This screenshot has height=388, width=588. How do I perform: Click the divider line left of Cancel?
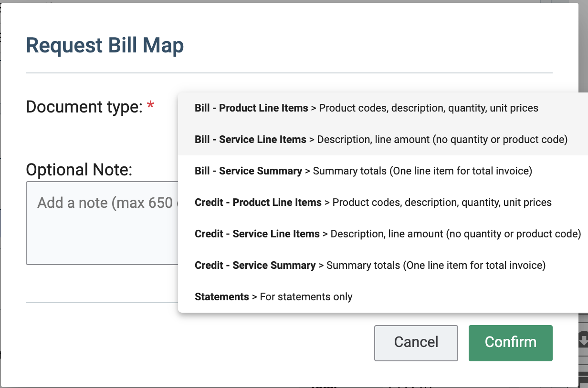tap(101, 303)
